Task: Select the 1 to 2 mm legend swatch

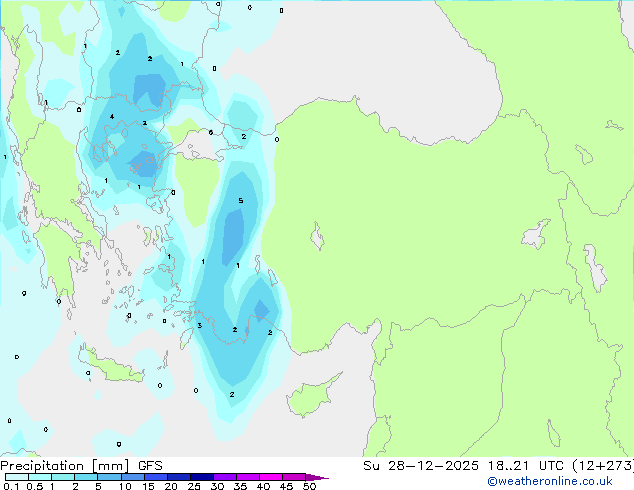Action: pos(63,477)
